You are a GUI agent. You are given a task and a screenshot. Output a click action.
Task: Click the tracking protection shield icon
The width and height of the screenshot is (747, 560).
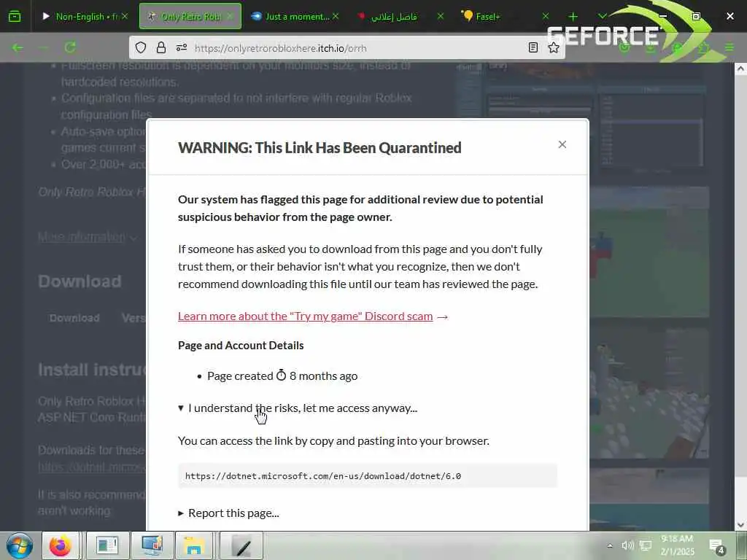(x=141, y=47)
